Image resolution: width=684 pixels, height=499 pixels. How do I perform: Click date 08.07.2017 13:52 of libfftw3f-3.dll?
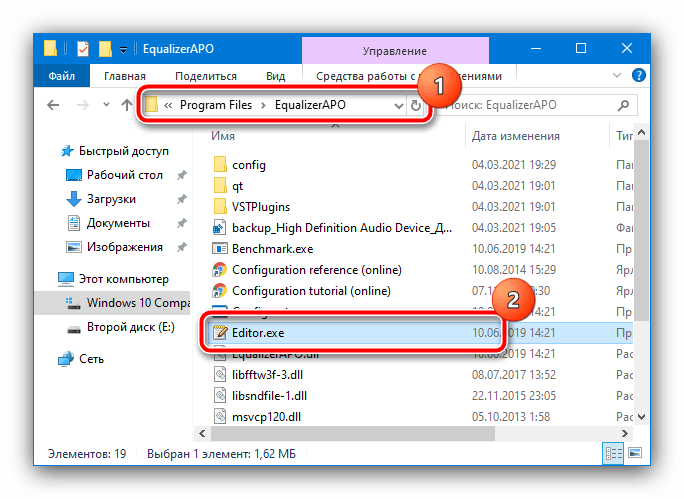(x=514, y=375)
